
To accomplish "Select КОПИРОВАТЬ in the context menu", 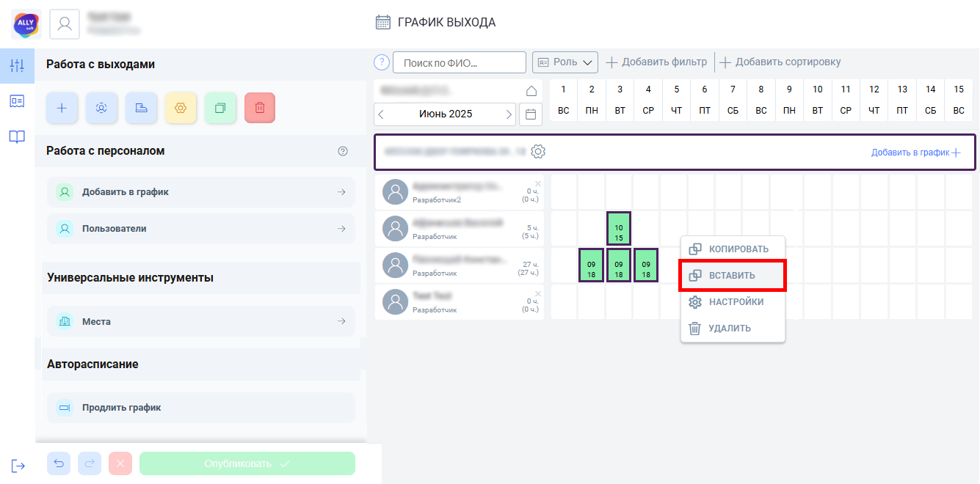I will [733, 249].
